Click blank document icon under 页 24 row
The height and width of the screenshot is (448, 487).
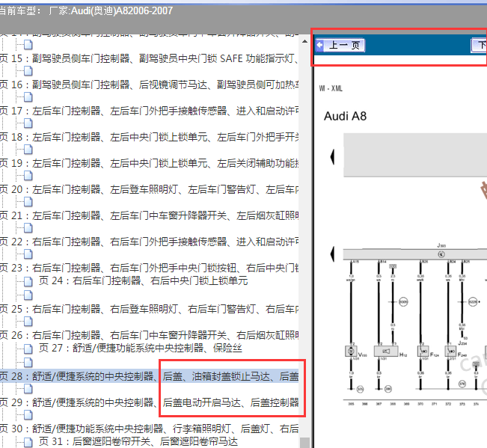coord(28,295)
